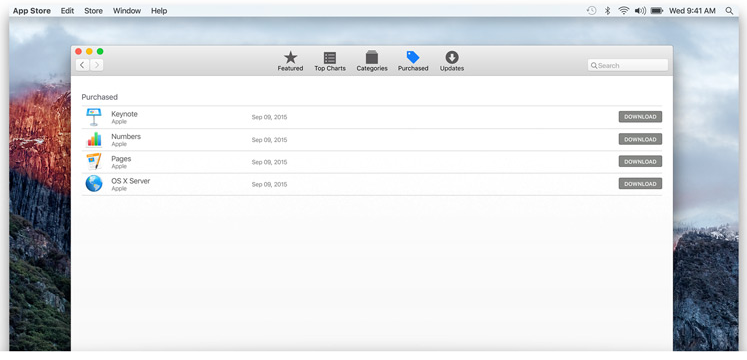
Task: Download Pages
Action: [x=640, y=161]
